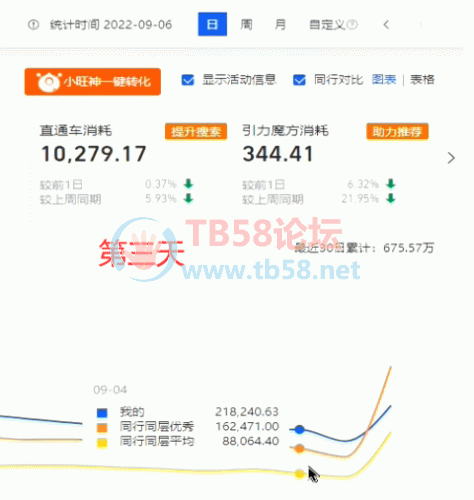Click the value 88,064.40
The width and height of the screenshot is (474, 500).
point(251,441)
